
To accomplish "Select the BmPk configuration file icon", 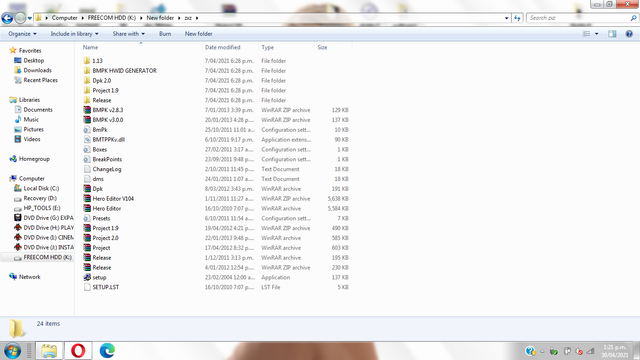I will point(87,129).
